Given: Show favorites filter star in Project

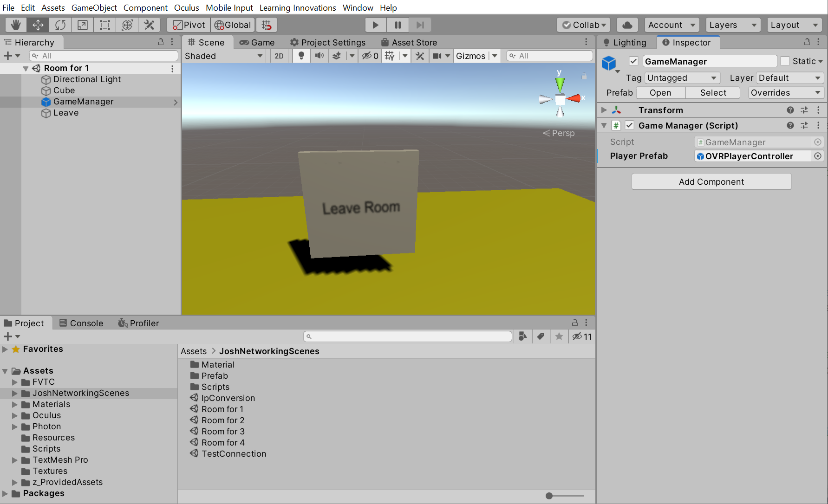Looking at the screenshot, I should tap(559, 336).
